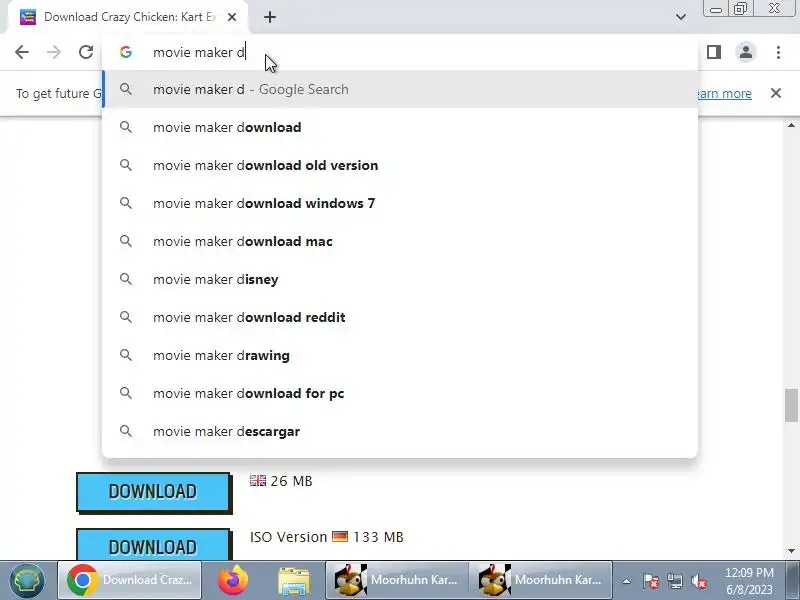The image size is (800, 600).
Task: Select 'movie maker download windows 7' suggestion
Action: click(x=400, y=203)
